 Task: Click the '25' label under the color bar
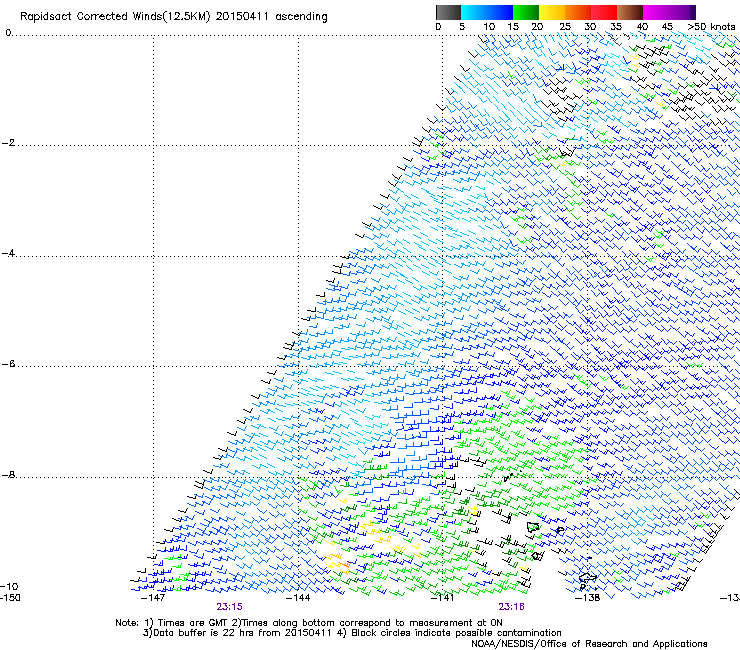click(565, 27)
